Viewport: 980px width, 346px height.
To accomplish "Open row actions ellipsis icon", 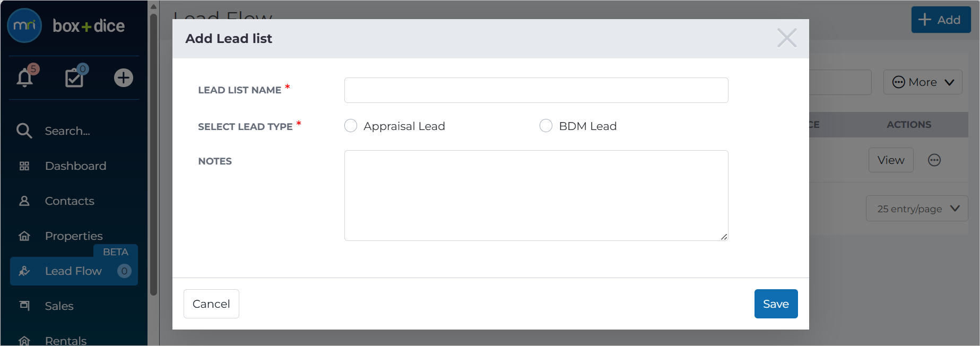I will [934, 160].
